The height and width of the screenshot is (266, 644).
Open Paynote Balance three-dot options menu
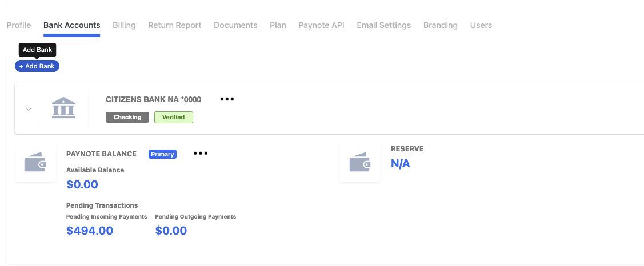[x=201, y=154]
